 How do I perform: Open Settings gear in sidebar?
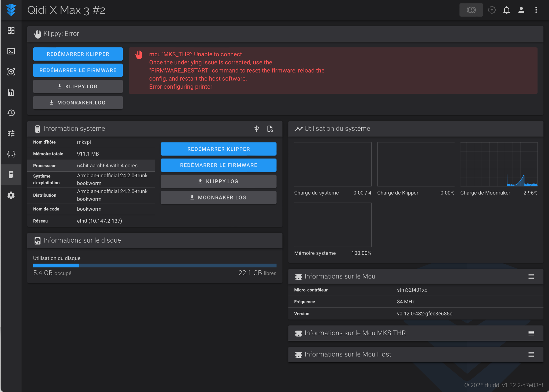click(11, 195)
